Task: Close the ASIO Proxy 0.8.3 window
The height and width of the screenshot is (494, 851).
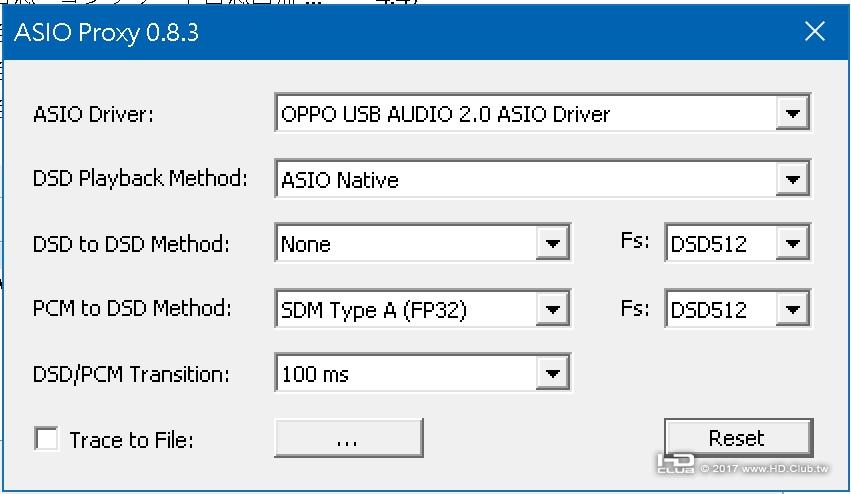Action: coord(815,31)
